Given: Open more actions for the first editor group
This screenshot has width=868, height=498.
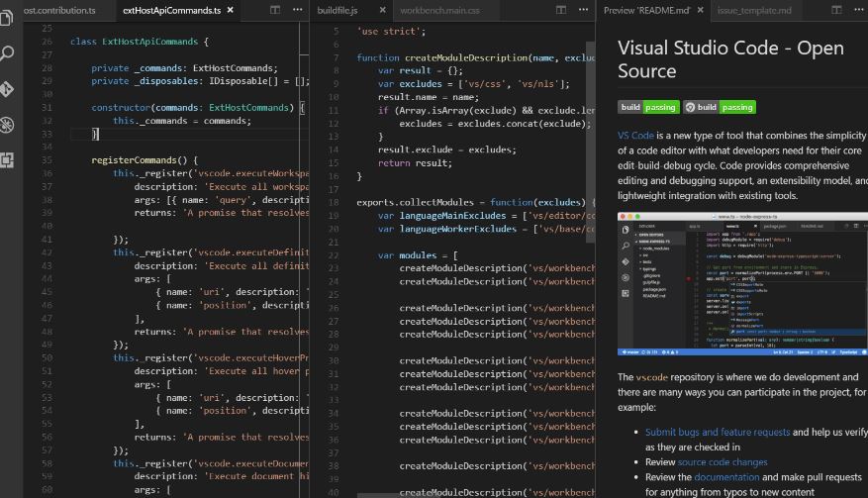Looking at the screenshot, I should (297, 10).
